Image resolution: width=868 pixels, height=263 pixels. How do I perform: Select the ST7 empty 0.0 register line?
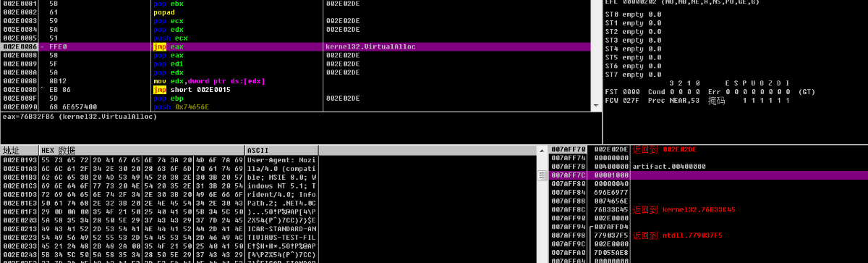pyautogui.click(x=633, y=75)
